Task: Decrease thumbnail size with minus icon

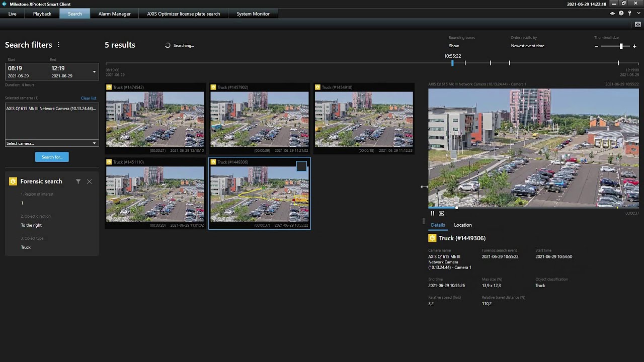Action: (596, 46)
